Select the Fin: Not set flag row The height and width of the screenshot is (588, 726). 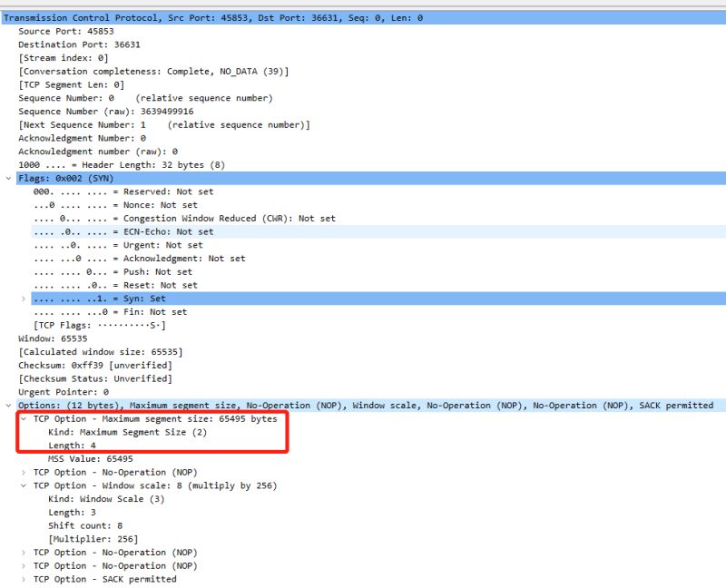point(110,312)
